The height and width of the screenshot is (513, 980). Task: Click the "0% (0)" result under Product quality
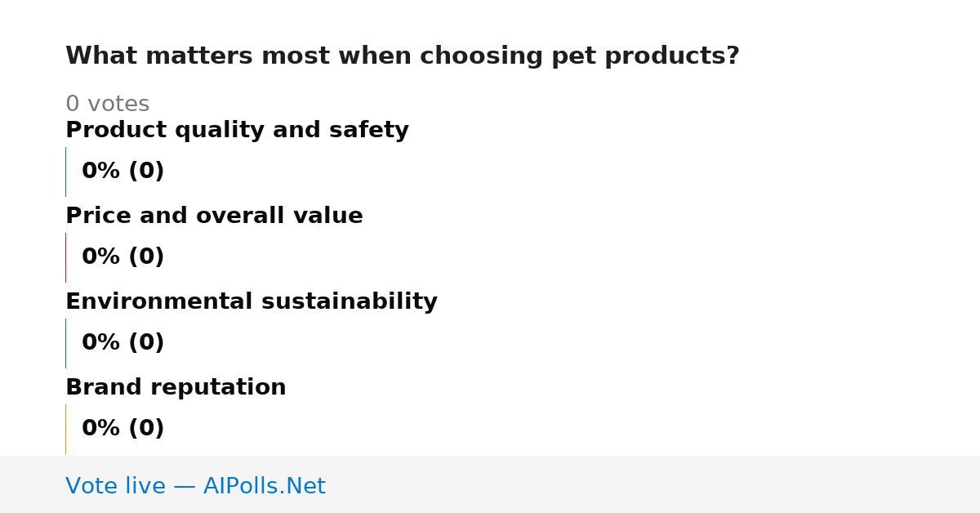click(x=122, y=172)
